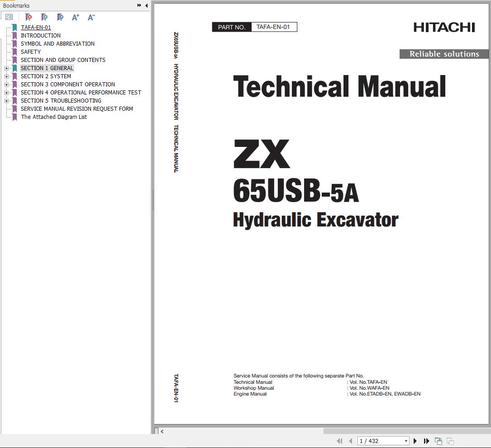491x448 pixels.
Task: Click the add new bookmark icon
Action: coord(44,17)
